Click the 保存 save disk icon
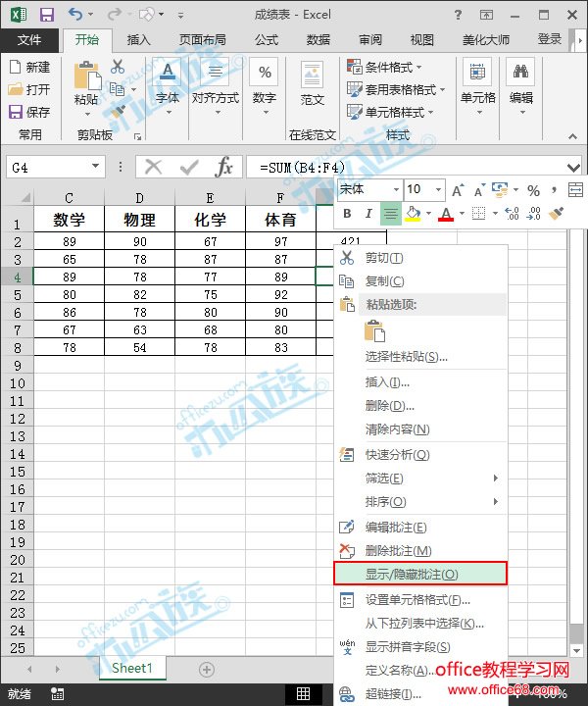This screenshot has width=588, height=706. [x=16, y=112]
